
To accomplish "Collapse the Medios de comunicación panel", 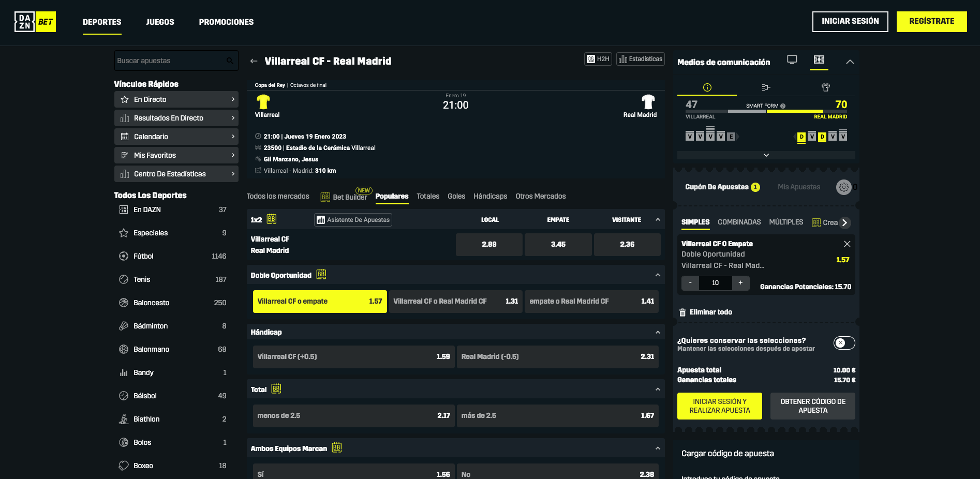I will click(850, 62).
